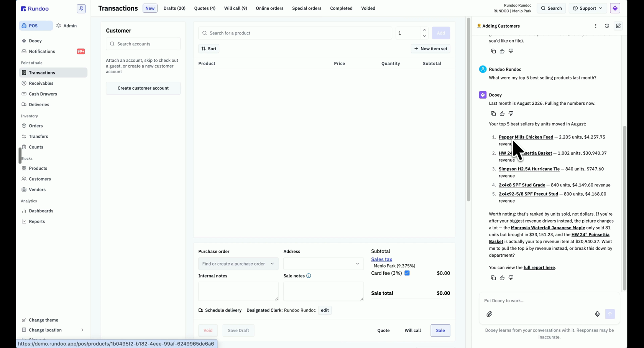This screenshot has height=348, width=644.
Task: Click the New item set button
Action: pyautogui.click(x=430, y=49)
